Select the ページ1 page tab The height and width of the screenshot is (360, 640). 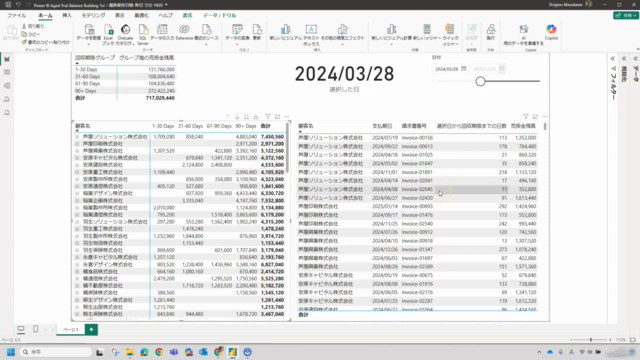pyautogui.click(x=71, y=329)
